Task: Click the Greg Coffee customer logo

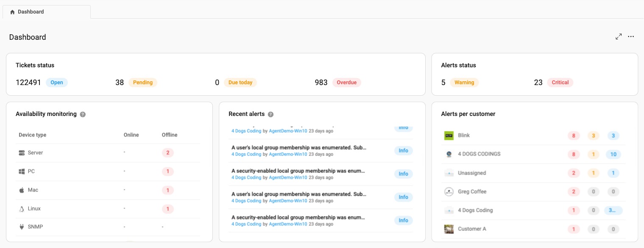Action: click(x=449, y=192)
